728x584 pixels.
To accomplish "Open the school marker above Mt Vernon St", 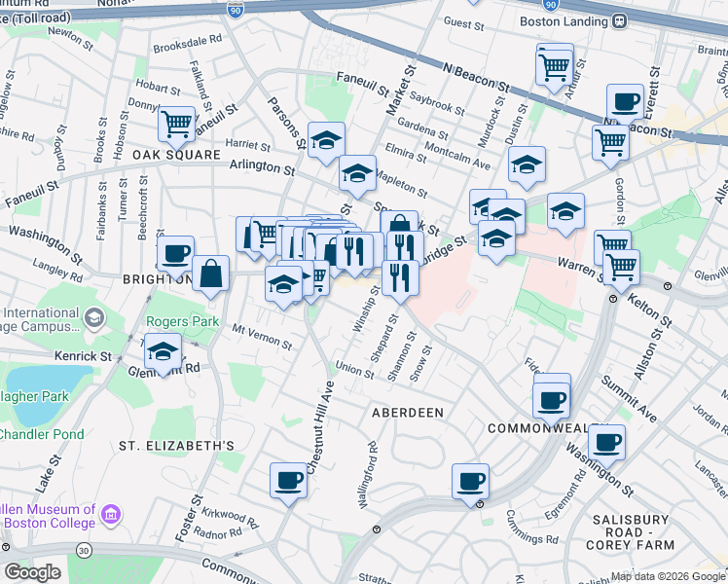I will point(283,284).
